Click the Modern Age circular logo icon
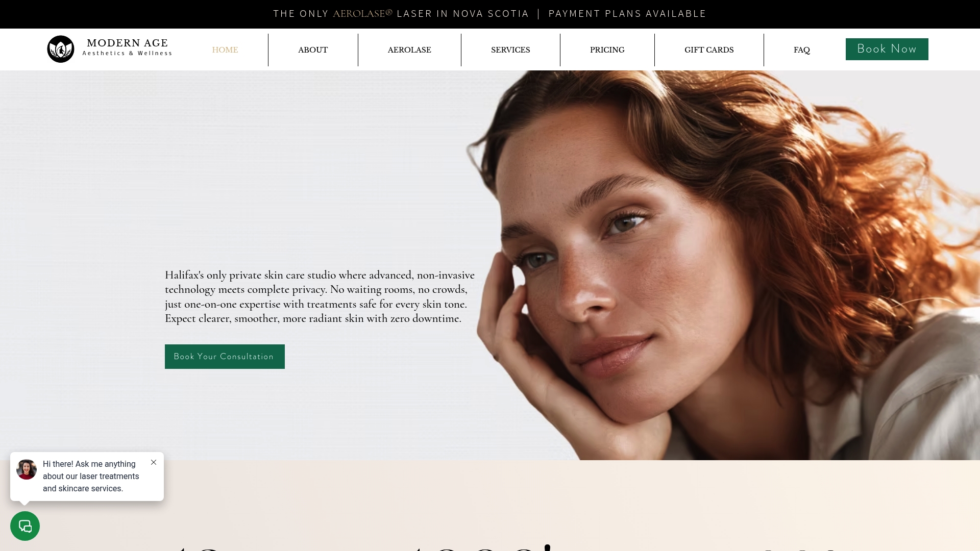This screenshot has height=551, width=980. (61, 49)
